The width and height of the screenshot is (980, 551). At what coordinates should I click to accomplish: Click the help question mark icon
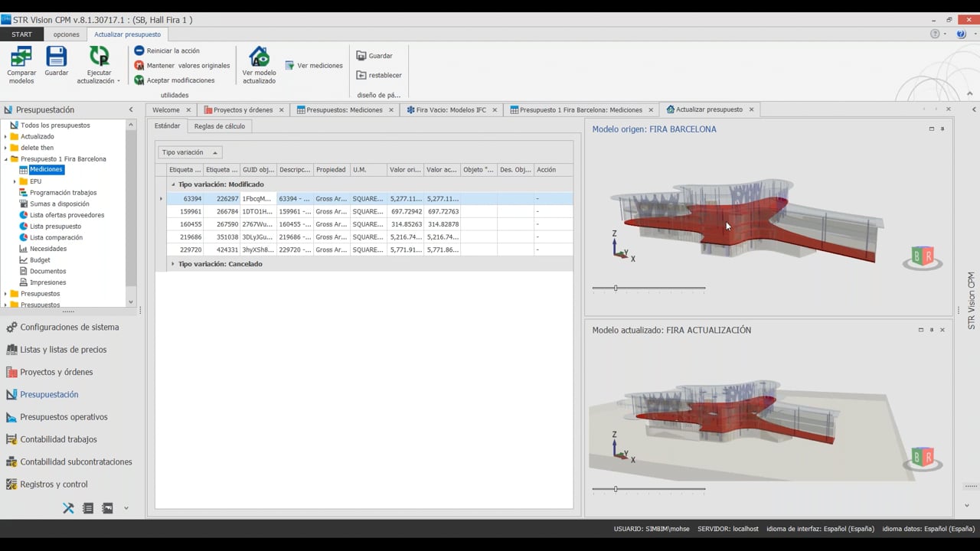(962, 34)
